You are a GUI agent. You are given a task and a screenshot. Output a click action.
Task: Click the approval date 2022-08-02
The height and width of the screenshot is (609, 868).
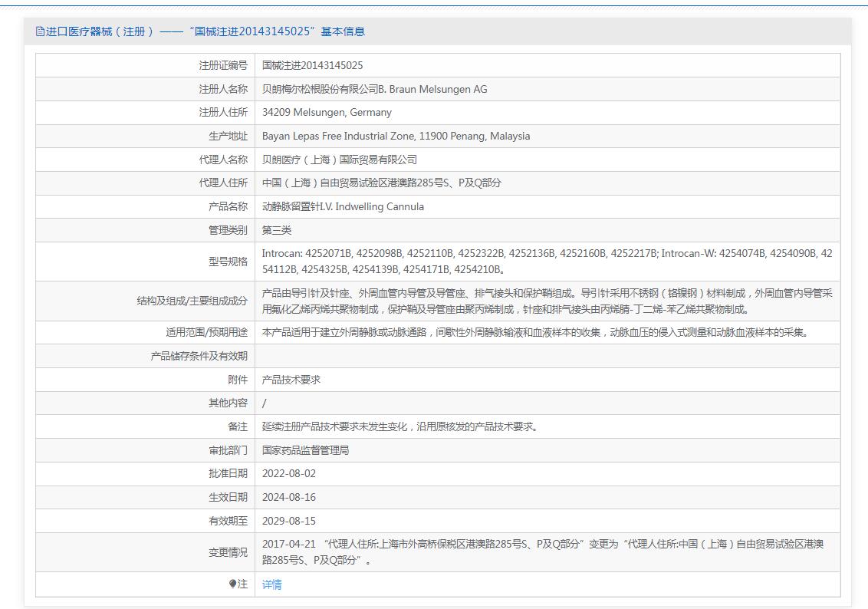point(289,474)
